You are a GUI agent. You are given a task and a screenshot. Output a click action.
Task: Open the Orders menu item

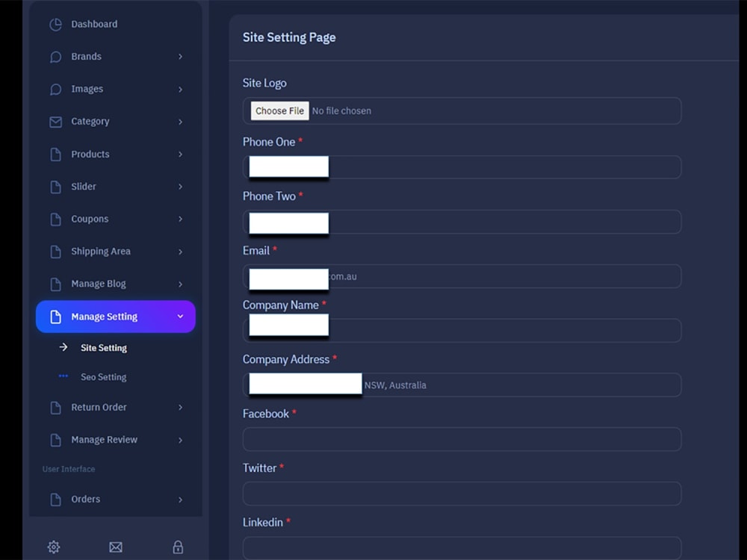(85, 500)
